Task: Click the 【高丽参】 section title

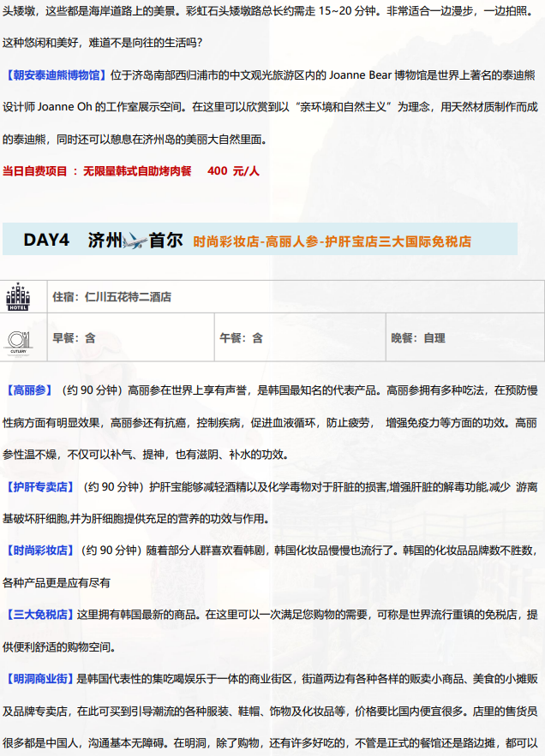Action: pos(32,390)
